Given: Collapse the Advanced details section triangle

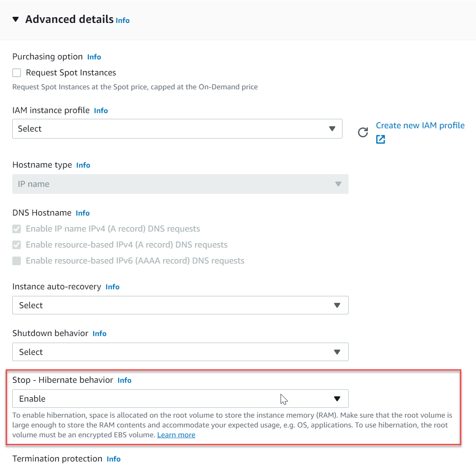Looking at the screenshot, I should (16, 19).
